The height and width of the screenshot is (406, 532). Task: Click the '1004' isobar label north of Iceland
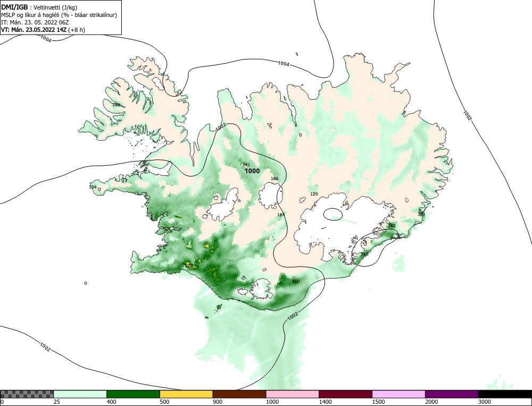pos(284,64)
